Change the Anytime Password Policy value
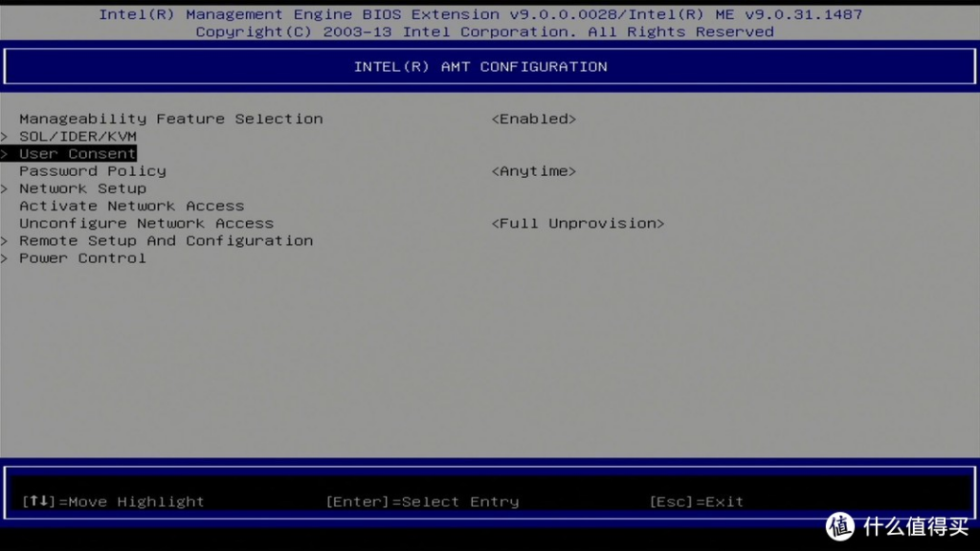980x551 pixels. 533,171
